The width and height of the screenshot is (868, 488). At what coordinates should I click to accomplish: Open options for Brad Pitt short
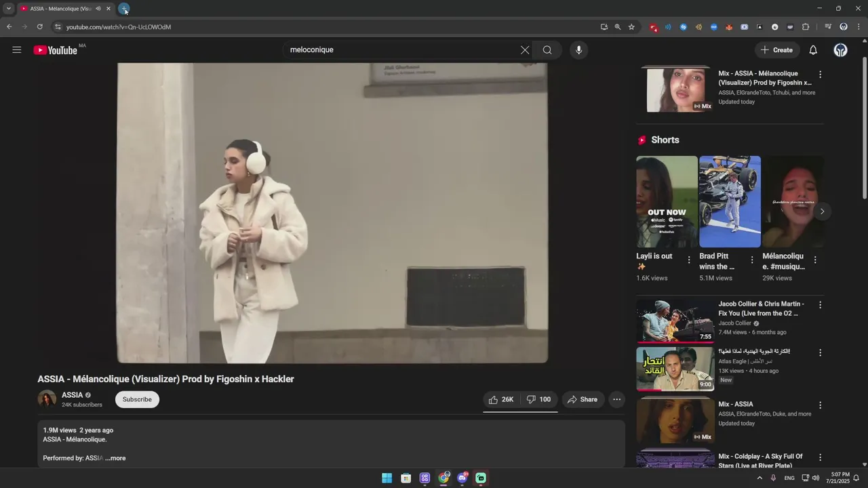coord(752,260)
